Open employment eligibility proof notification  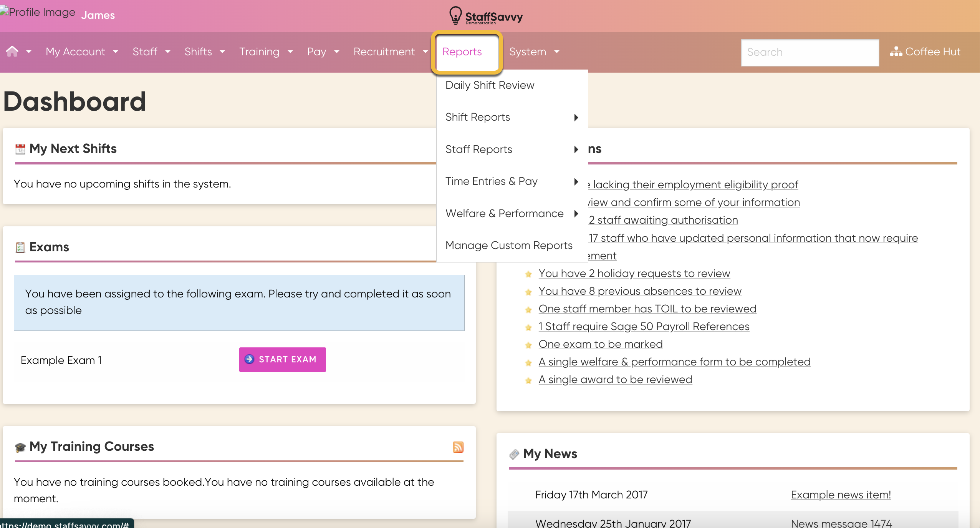point(693,185)
